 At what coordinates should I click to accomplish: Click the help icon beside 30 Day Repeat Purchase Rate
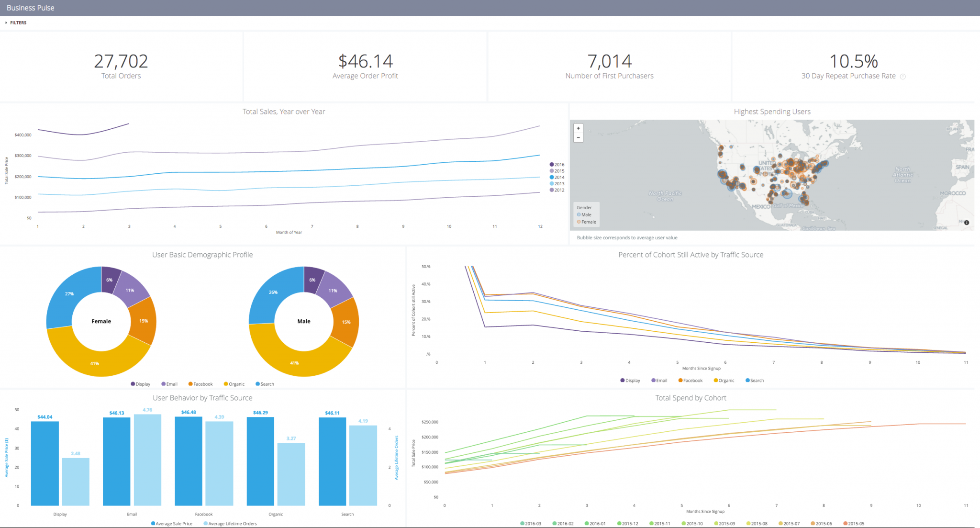tap(903, 76)
